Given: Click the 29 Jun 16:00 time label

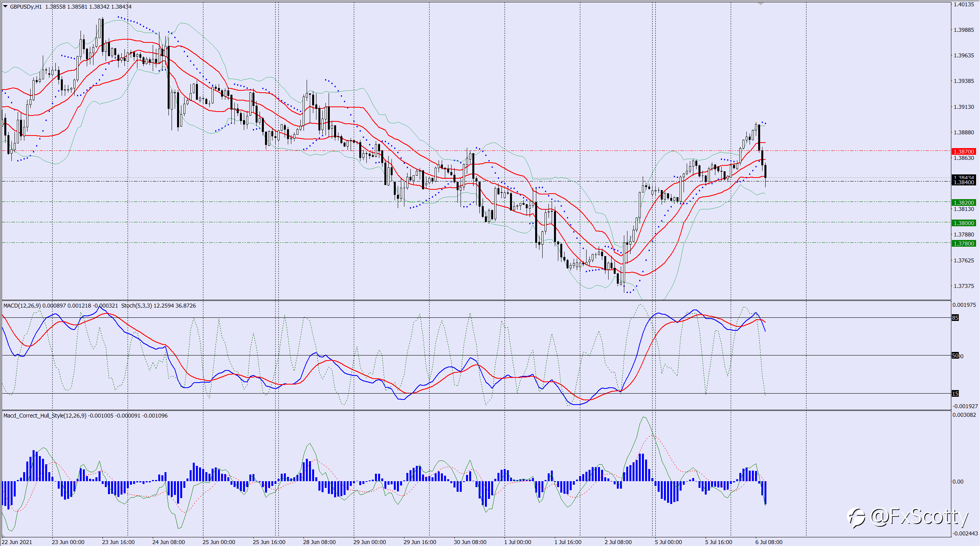Looking at the screenshot, I should pos(420,542).
